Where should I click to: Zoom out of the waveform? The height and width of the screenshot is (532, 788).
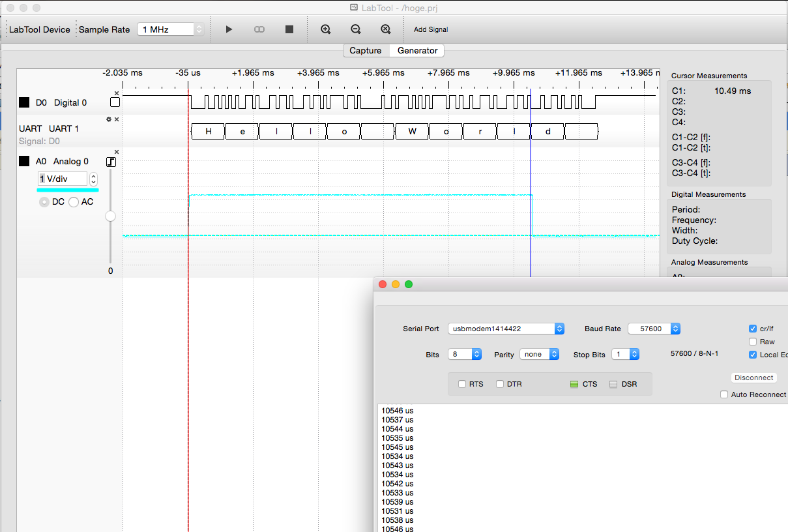coord(356,29)
